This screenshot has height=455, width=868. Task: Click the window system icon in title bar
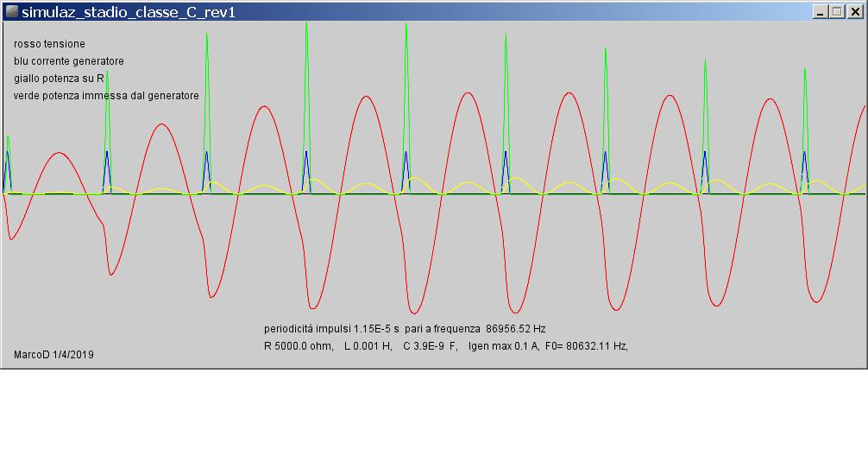coord(11,11)
